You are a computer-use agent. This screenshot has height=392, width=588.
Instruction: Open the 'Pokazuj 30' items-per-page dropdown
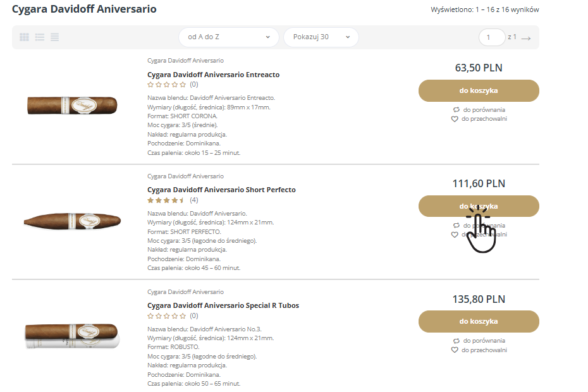[321, 37]
